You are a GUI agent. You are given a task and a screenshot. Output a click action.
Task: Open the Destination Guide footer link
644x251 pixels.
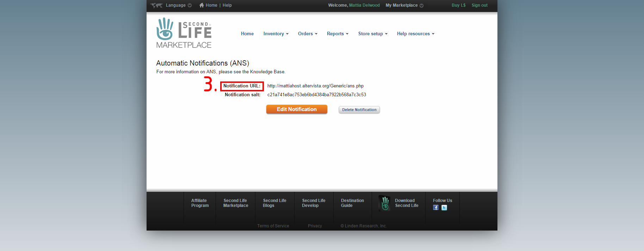[x=352, y=203]
